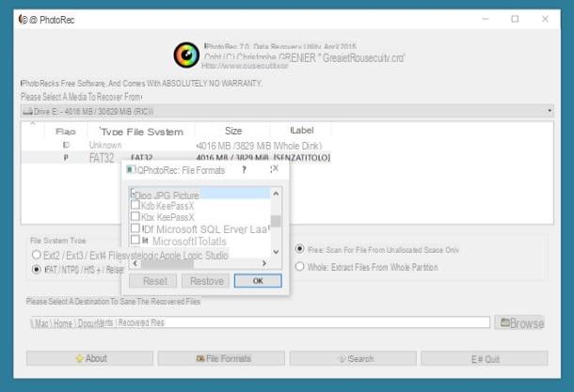Click format list scroll up arrow

pos(276,194)
